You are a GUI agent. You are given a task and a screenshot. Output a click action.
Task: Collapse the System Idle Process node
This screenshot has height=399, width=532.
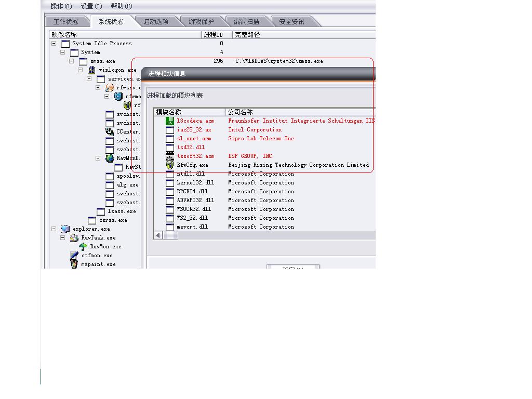pos(54,44)
